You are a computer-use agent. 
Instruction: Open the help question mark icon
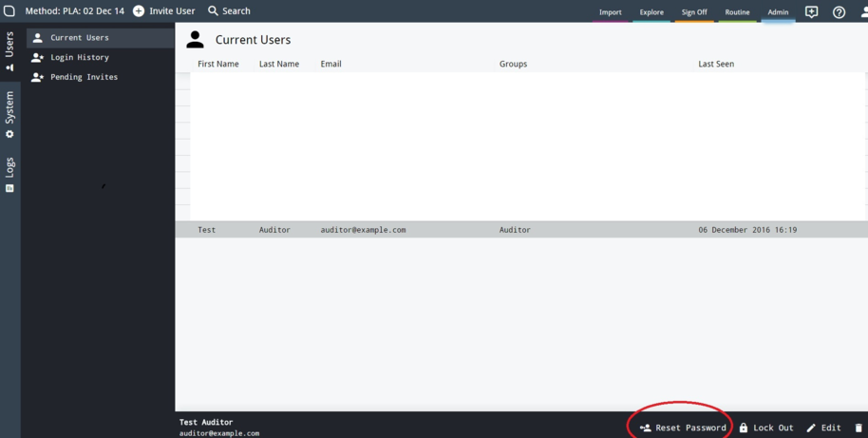click(839, 12)
